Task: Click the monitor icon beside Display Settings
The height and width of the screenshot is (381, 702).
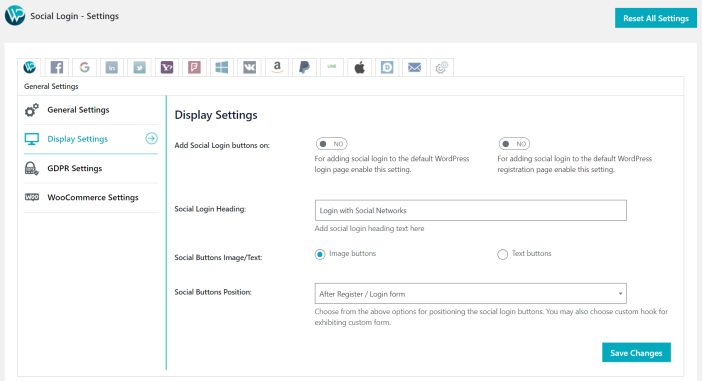Action: [32, 139]
